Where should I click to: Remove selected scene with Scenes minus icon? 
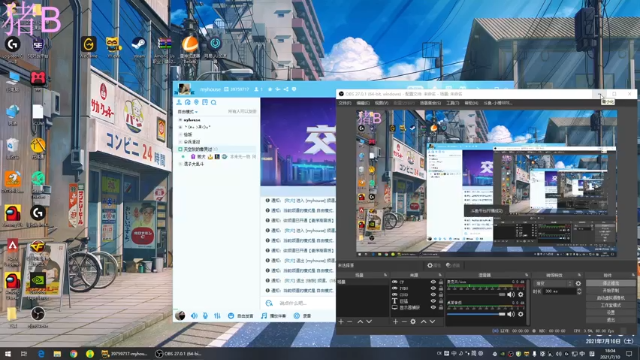[x=350, y=322]
